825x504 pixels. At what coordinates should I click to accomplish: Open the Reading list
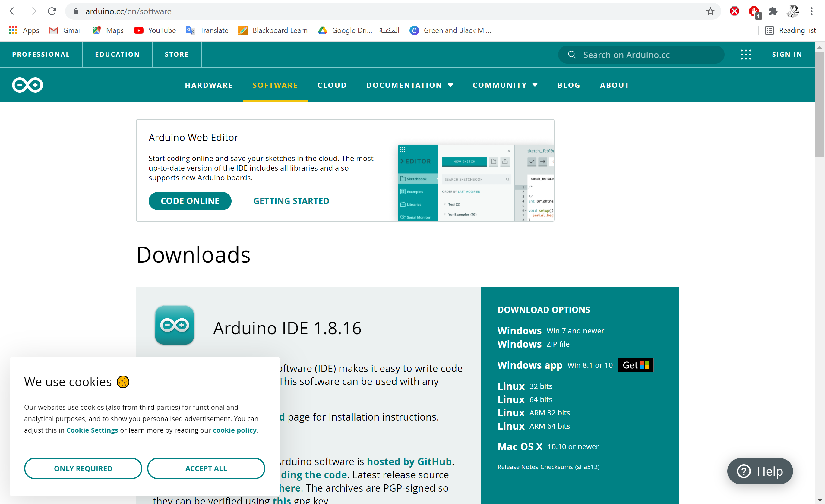click(791, 30)
